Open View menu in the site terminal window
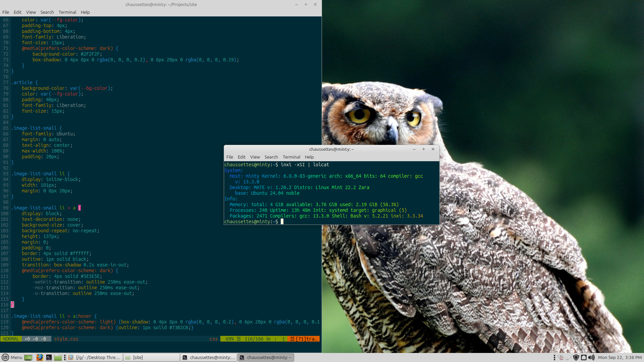 tap(31, 12)
